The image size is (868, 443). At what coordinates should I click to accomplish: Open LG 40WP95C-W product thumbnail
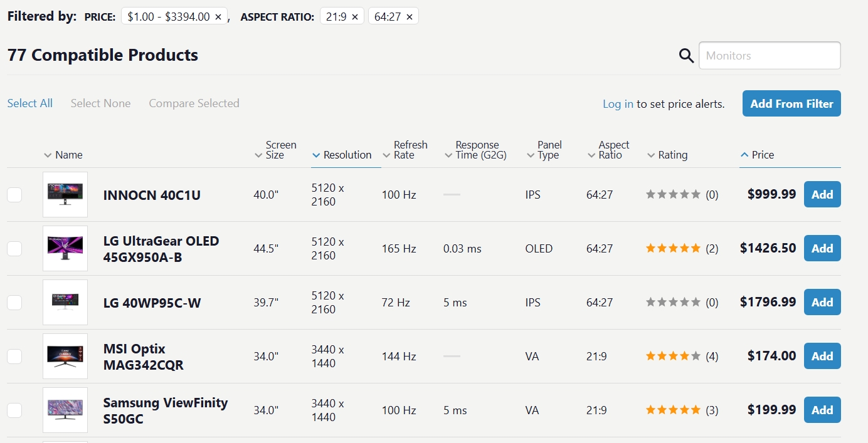[x=65, y=303]
